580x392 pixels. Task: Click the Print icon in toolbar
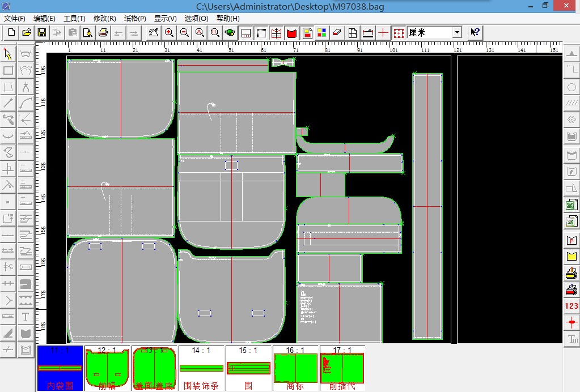point(103,33)
